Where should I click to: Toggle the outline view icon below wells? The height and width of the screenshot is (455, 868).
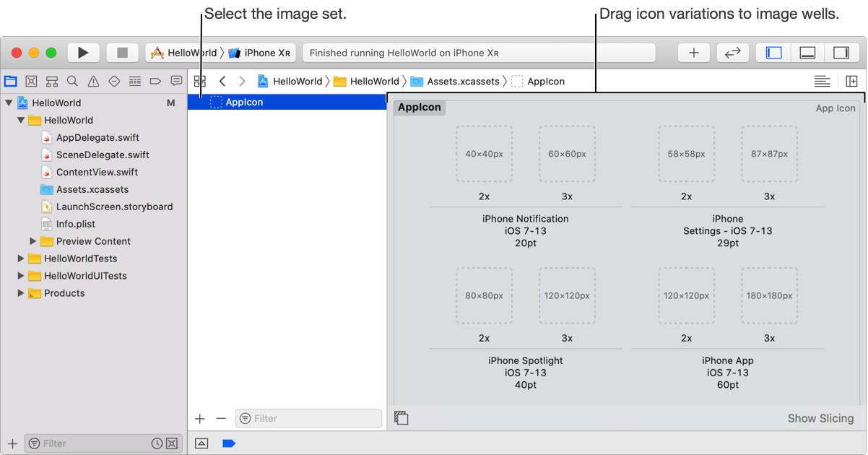(x=402, y=418)
